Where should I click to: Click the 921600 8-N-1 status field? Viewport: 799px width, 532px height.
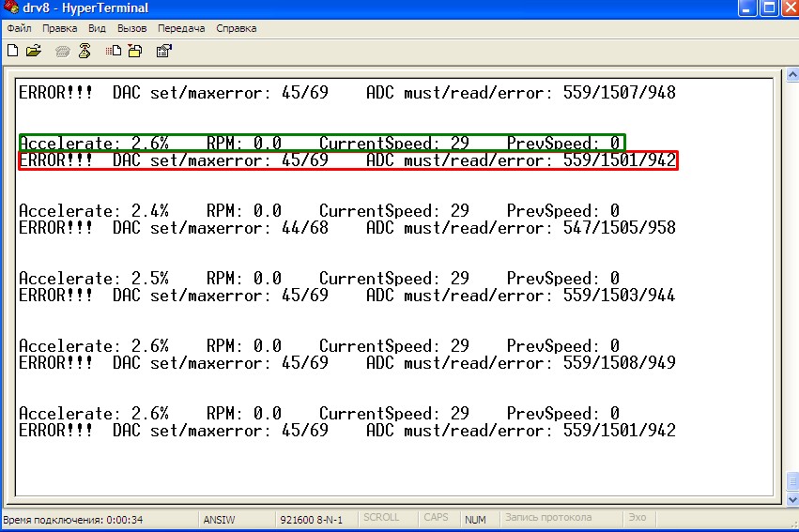pos(312,520)
